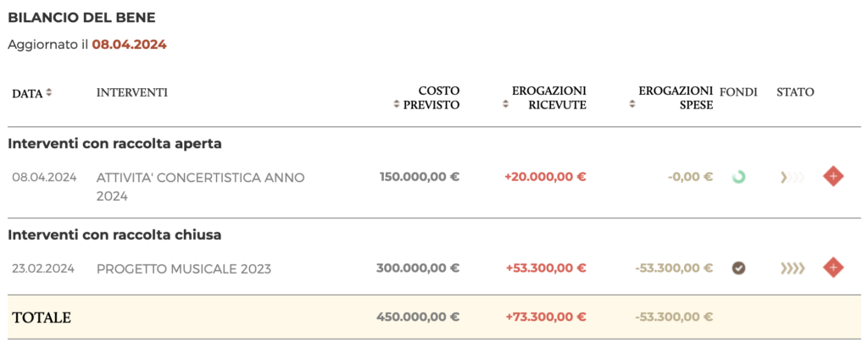Select the STATO column header
The height and width of the screenshot is (342, 868).
point(795,92)
